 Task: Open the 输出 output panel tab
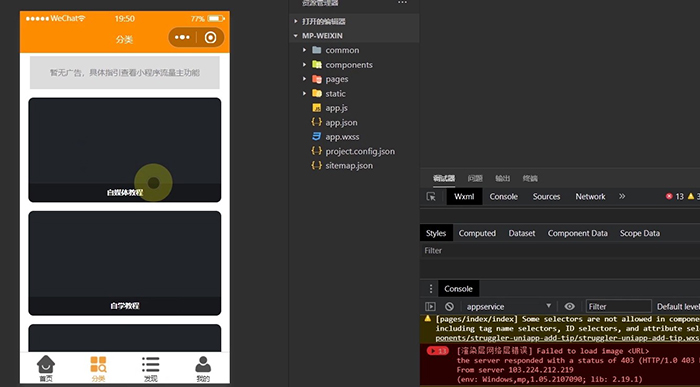pyautogui.click(x=503, y=179)
